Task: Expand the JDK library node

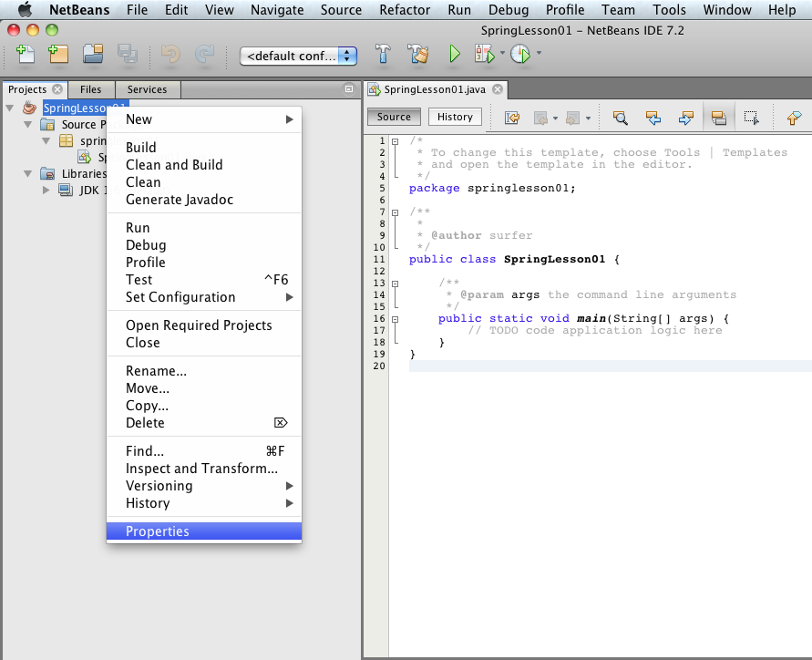Action: click(x=46, y=191)
